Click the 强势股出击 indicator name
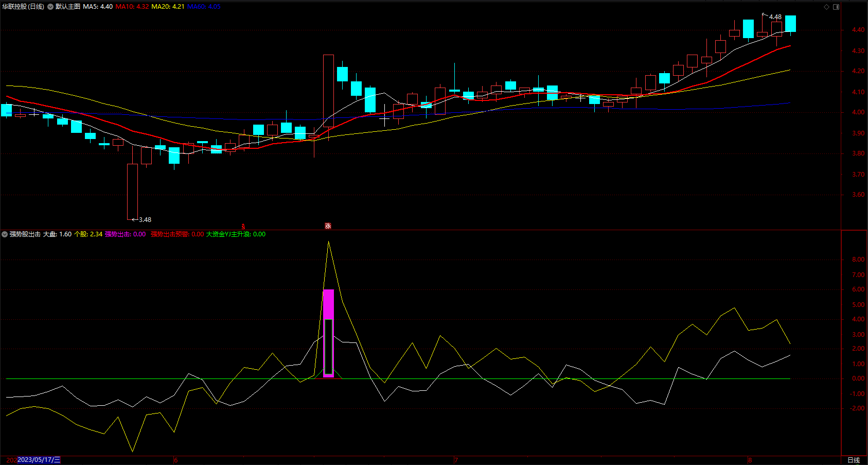Image resolution: width=868 pixels, height=465 pixels. (25, 234)
